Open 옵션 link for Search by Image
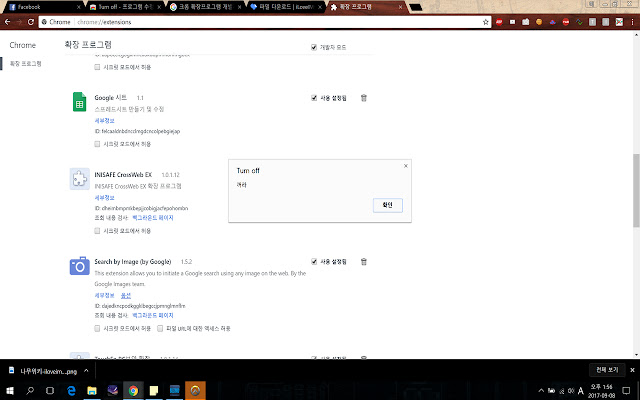This screenshot has width=640, height=400. 126,295
